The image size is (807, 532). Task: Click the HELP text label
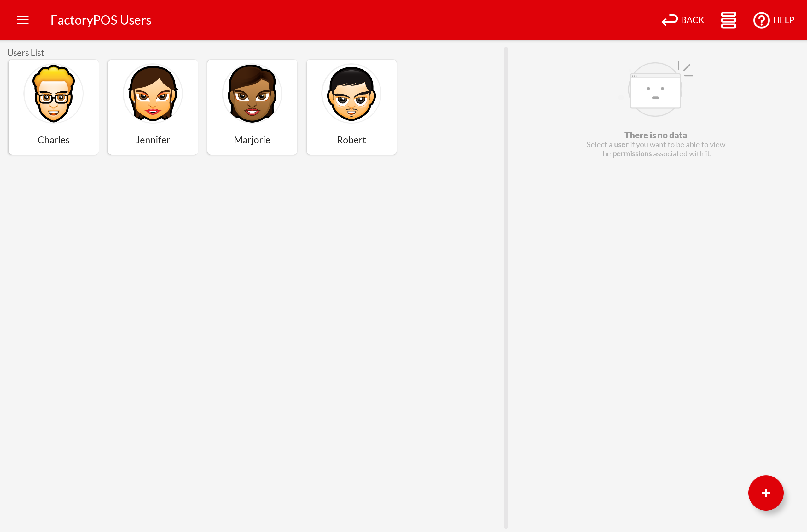point(783,20)
